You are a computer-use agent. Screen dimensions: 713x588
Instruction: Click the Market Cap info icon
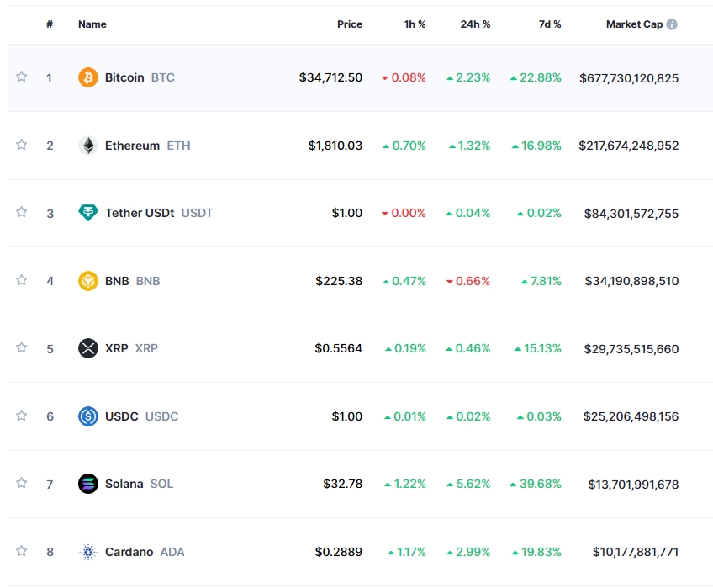[672, 24]
